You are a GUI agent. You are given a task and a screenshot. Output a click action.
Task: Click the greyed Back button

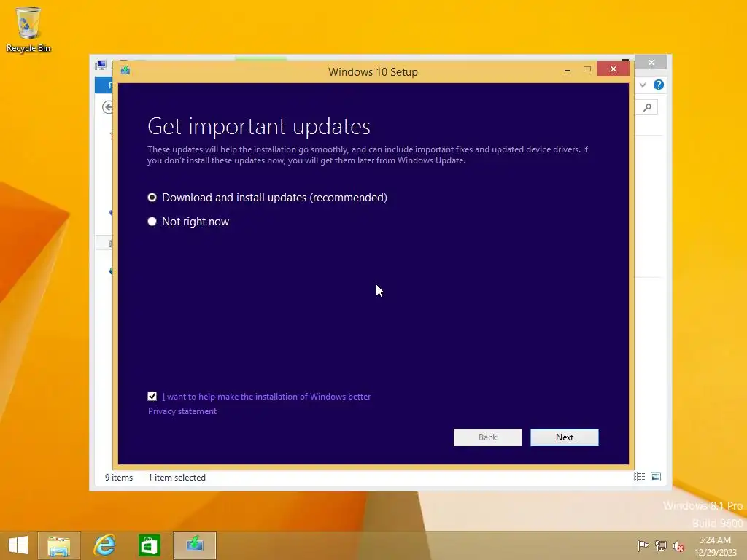coord(487,437)
